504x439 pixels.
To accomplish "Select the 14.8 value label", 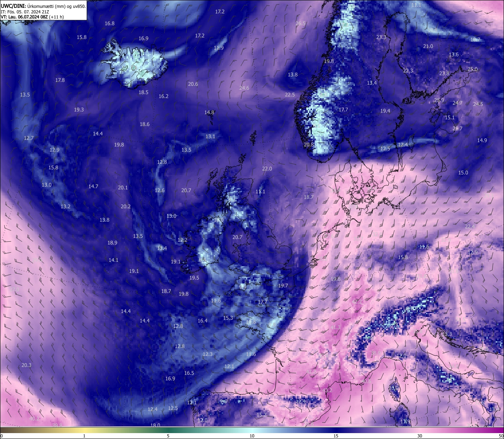I will pos(209,113).
